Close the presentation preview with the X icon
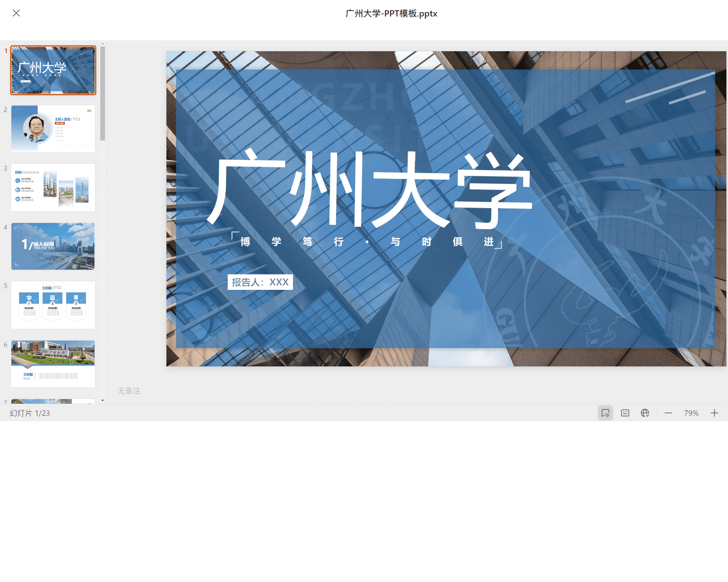The image size is (728, 582). pos(16,13)
